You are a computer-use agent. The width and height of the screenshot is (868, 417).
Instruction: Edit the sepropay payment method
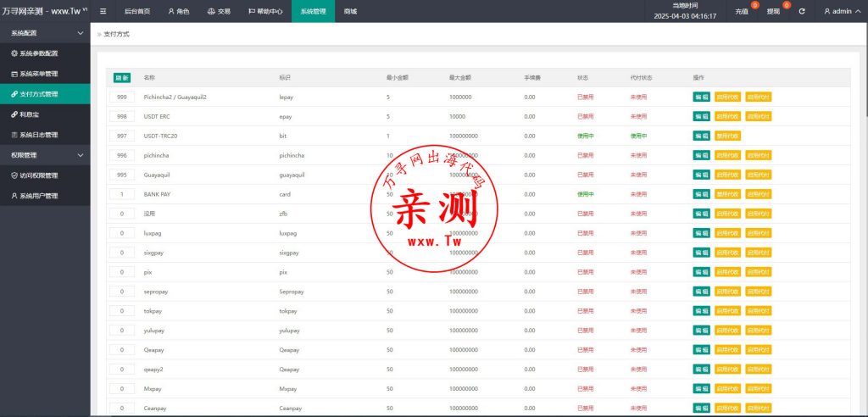(701, 292)
